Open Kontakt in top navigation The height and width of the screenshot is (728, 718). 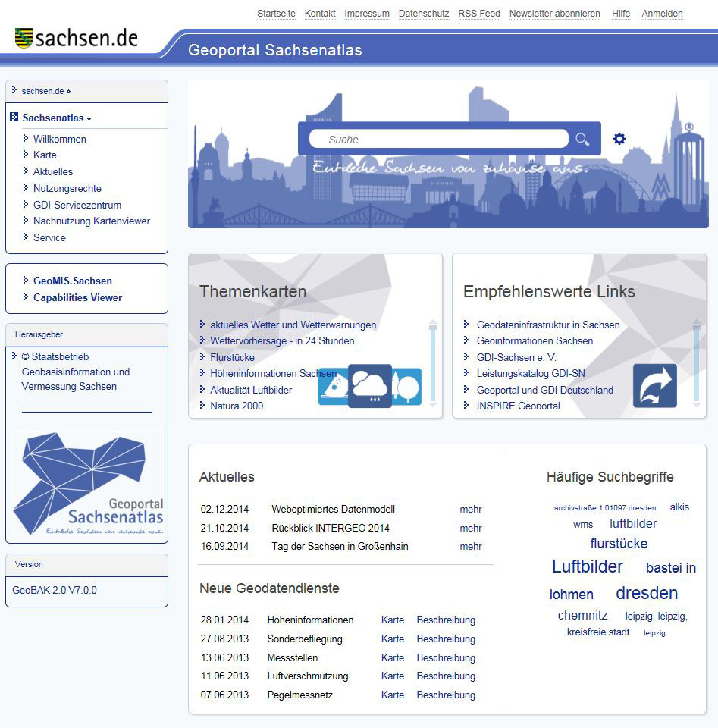[x=320, y=14]
